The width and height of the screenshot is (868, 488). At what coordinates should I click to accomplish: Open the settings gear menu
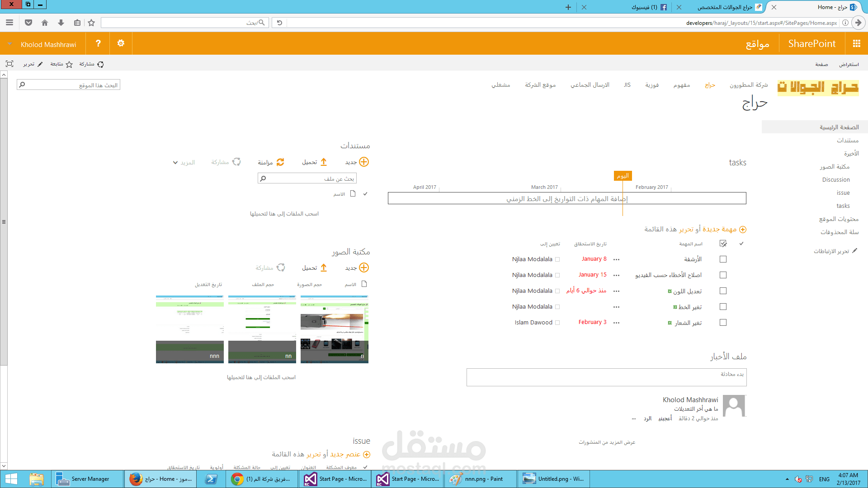pos(121,43)
